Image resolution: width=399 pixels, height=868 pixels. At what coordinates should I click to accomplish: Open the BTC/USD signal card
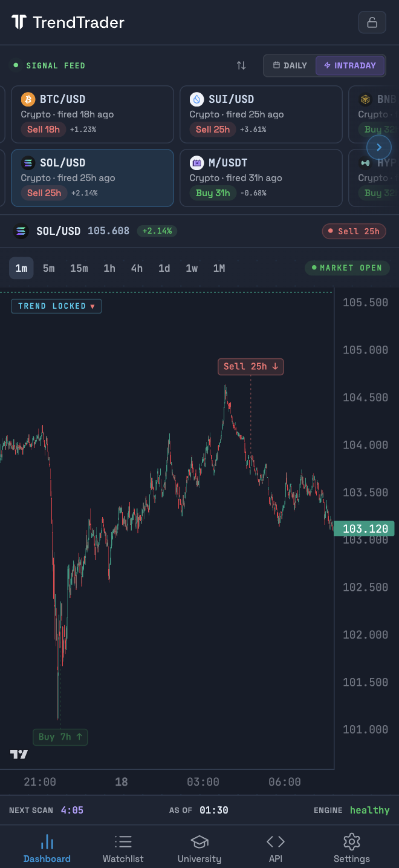[x=92, y=114]
